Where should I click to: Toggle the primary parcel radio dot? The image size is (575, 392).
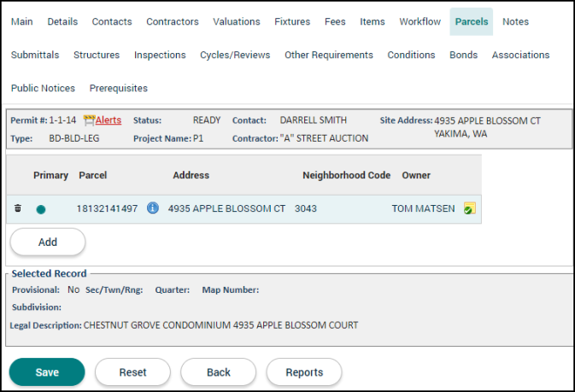tap(41, 209)
